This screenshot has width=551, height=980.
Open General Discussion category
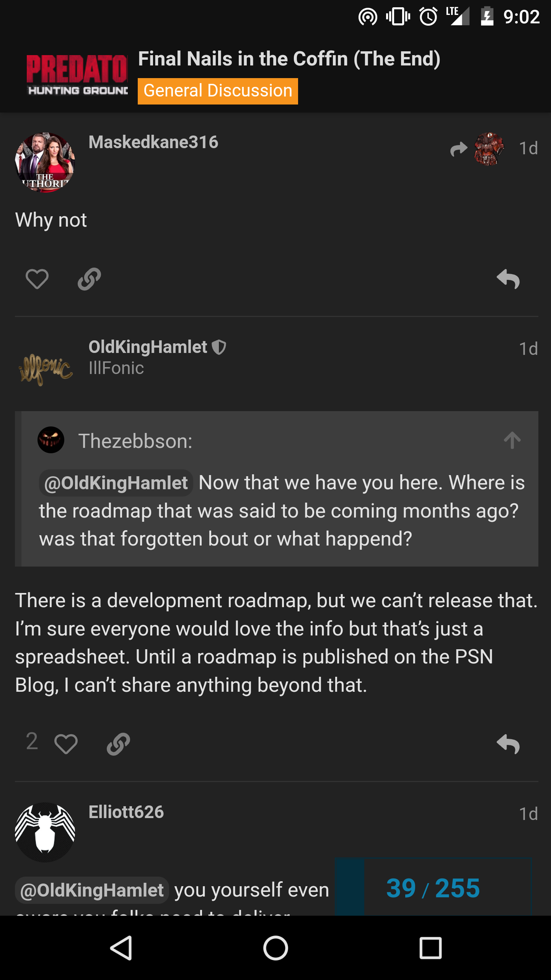click(218, 91)
